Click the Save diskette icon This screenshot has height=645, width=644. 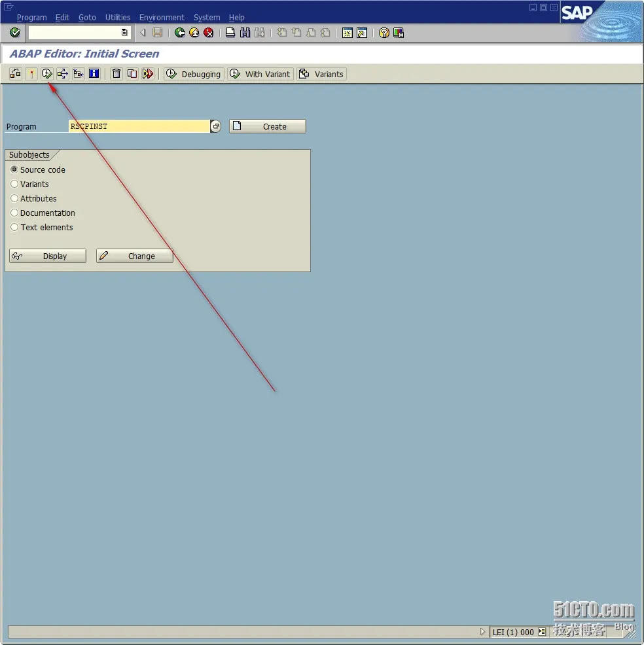pyautogui.click(x=157, y=33)
